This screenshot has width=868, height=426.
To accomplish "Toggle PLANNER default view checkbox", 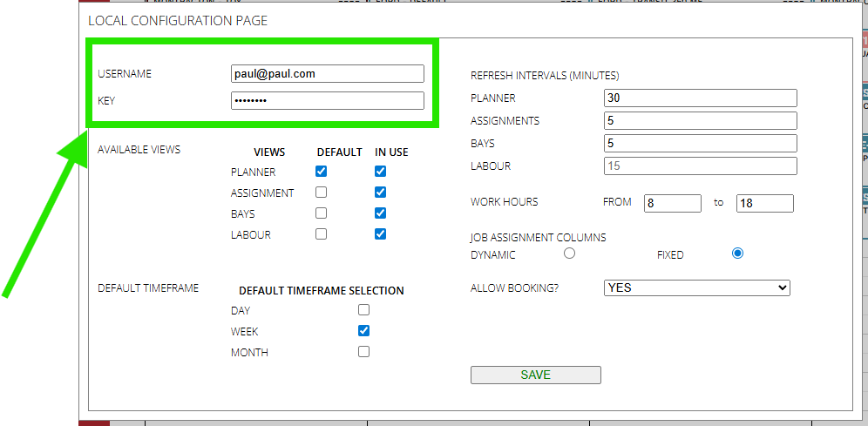I will pos(321,172).
